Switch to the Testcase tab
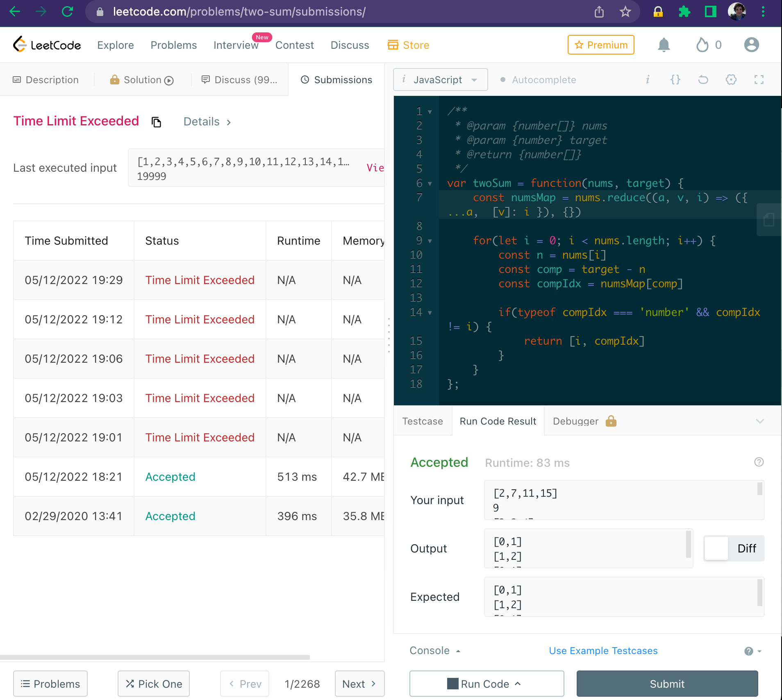 (422, 421)
